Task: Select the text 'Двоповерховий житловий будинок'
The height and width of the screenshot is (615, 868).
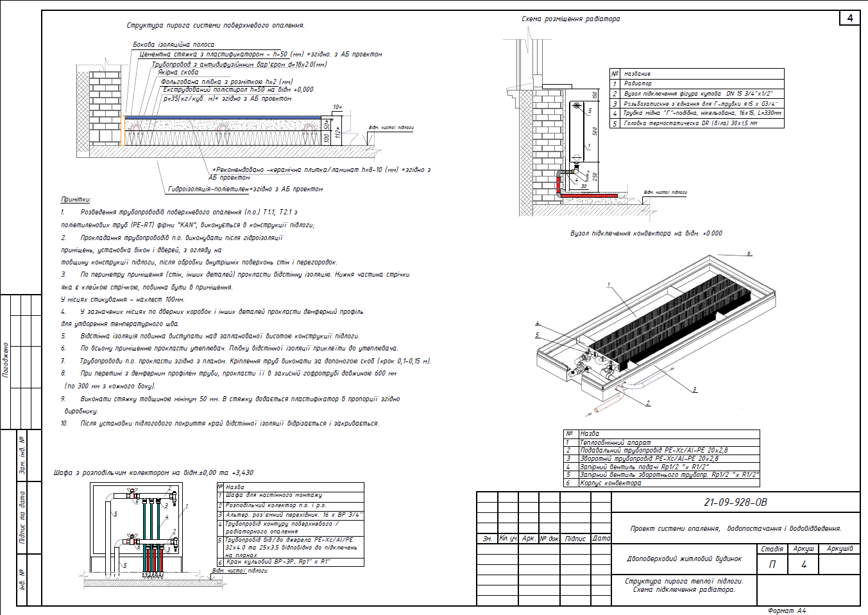Action: (684, 559)
